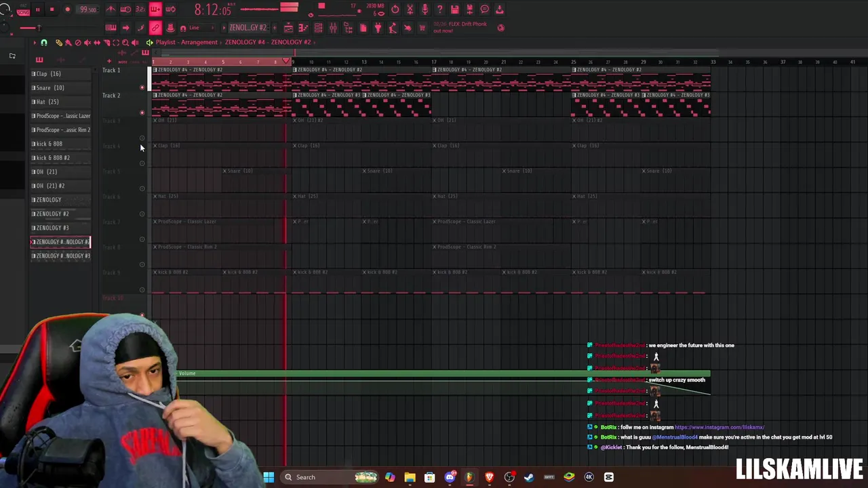Click Track 1 header label
Image resolution: width=868 pixels, height=488 pixels.
point(111,70)
